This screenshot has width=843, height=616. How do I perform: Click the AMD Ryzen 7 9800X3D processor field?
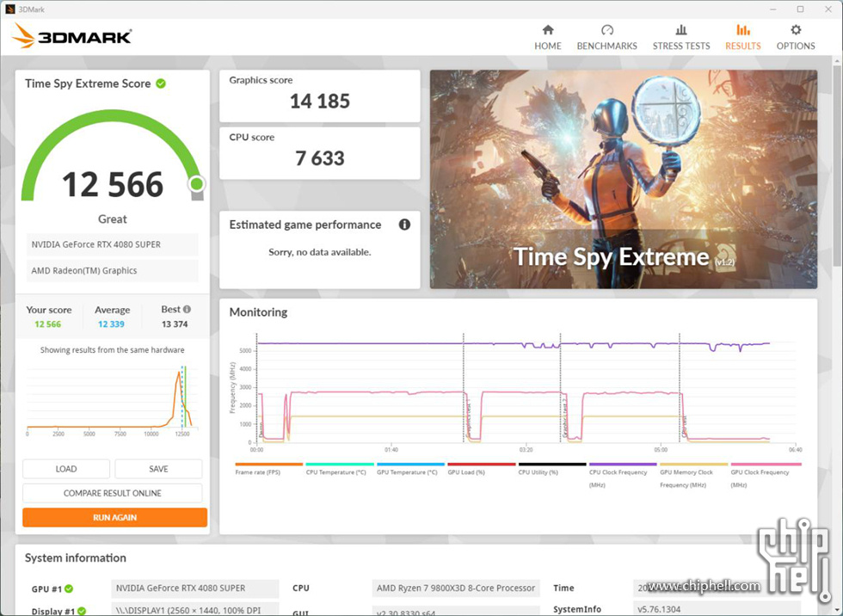[456, 588]
